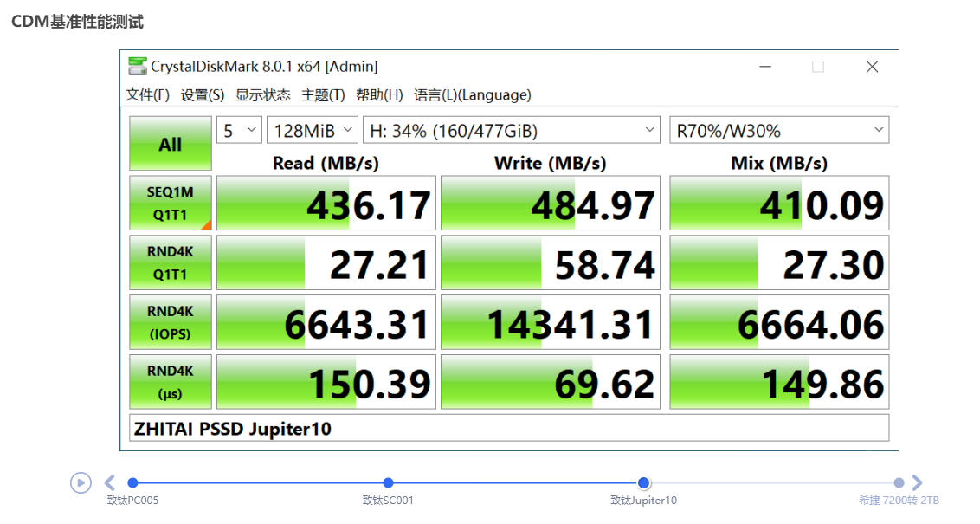Click the RND4K mix value 27.30
The width and height of the screenshot is (980, 524).
click(x=779, y=262)
